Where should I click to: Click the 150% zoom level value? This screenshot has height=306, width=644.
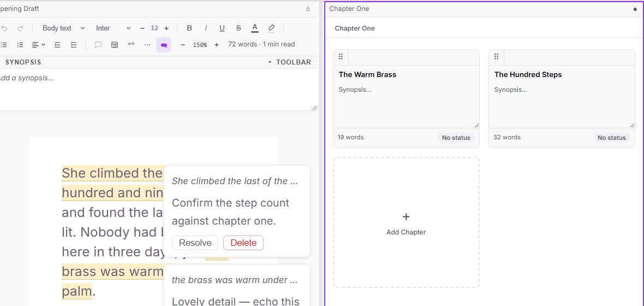pos(200,45)
